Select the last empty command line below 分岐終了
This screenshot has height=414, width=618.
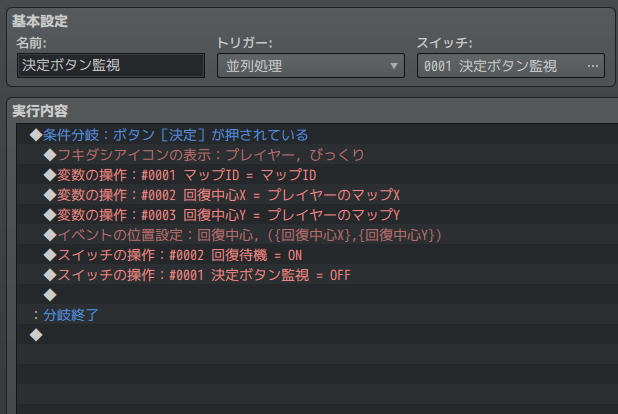pos(317,335)
